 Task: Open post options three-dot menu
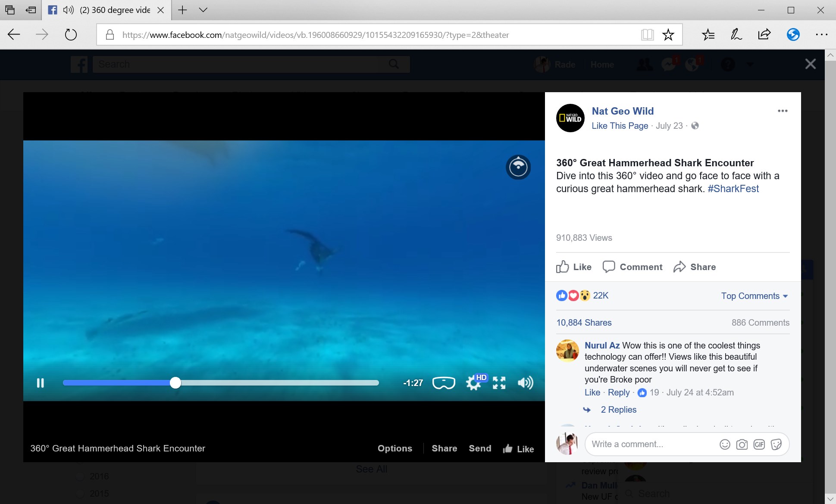(x=783, y=111)
